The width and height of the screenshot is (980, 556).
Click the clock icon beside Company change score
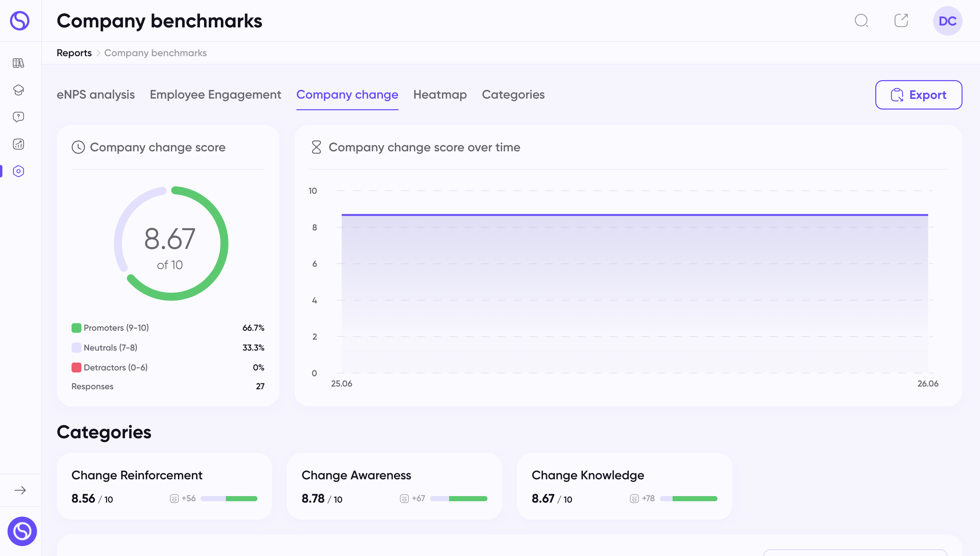click(78, 148)
